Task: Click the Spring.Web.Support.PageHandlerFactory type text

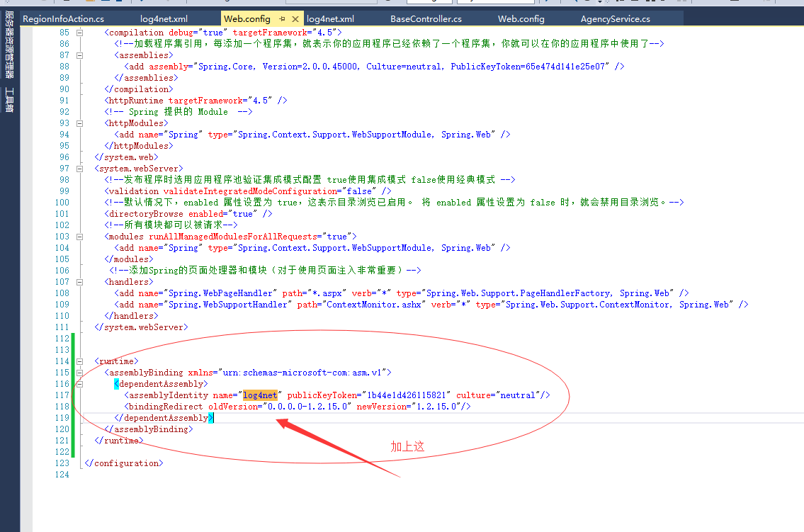Action: [519, 293]
